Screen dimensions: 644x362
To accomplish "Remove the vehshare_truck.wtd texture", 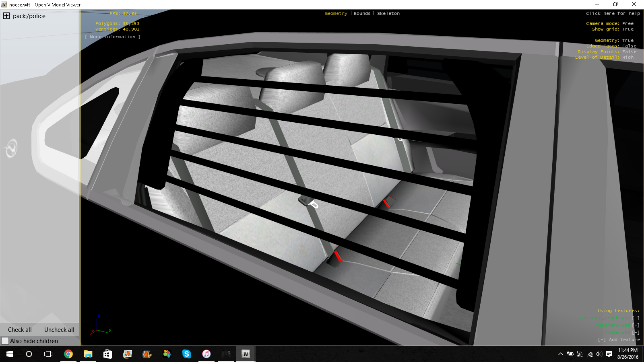I will (x=636, y=318).
